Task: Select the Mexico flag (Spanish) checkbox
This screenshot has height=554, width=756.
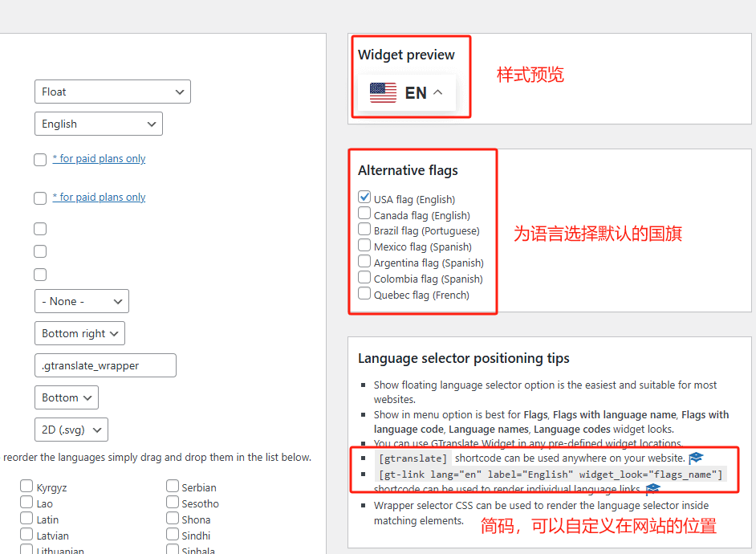Action: [x=364, y=246]
